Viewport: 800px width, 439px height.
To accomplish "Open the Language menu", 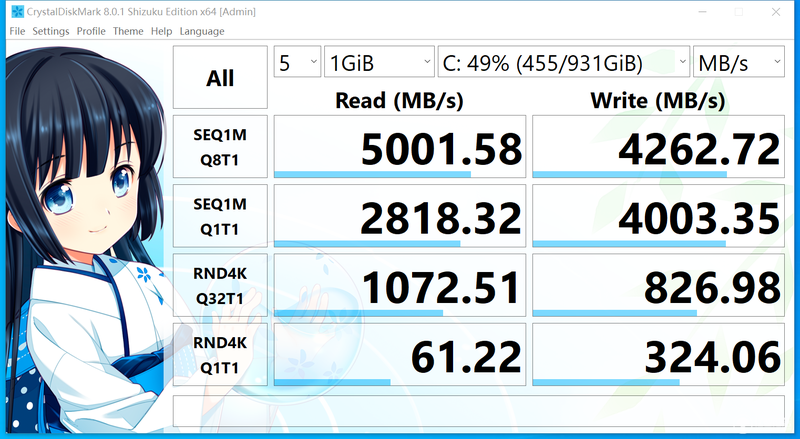I will (x=202, y=31).
